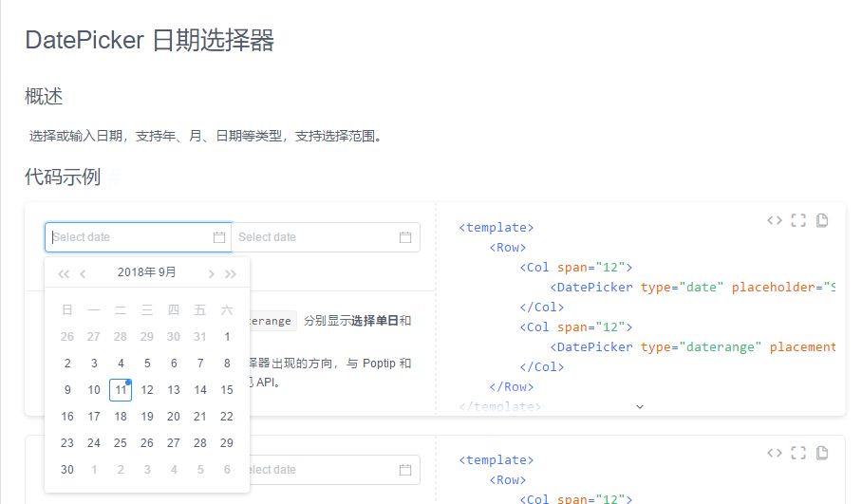
Task: Choose date 15 in the calendar
Action: click(x=227, y=390)
